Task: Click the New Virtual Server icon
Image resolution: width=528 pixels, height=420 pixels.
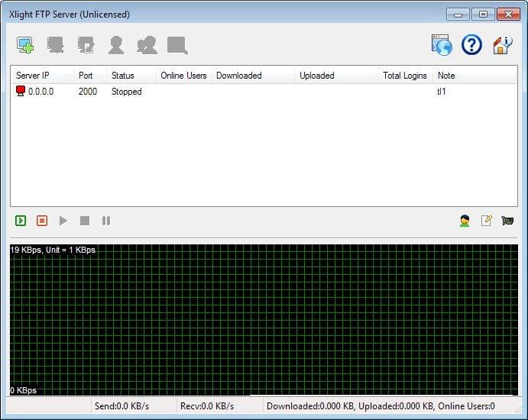Action: [25, 45]
